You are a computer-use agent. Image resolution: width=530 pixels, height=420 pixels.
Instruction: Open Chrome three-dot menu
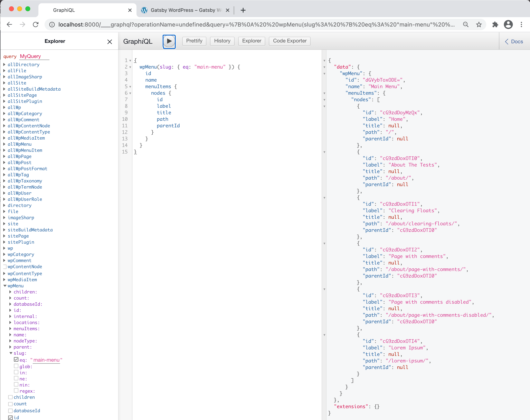point(521,24)
